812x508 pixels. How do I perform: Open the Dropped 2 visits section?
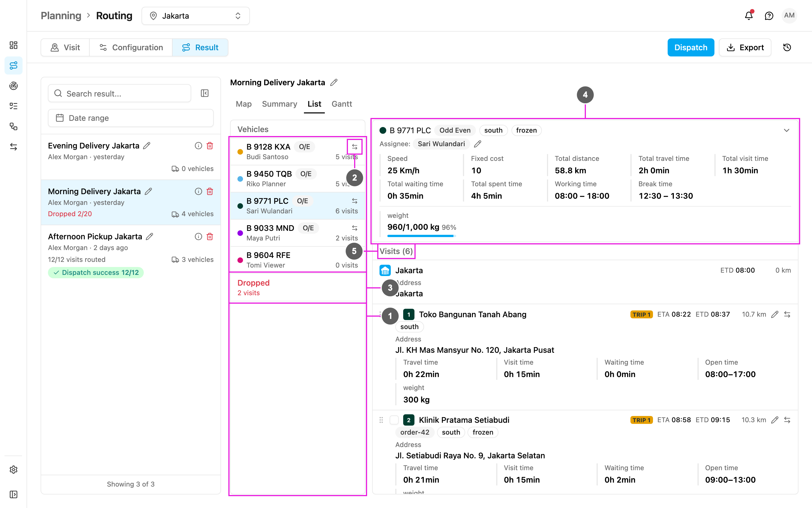pos(298,288)
